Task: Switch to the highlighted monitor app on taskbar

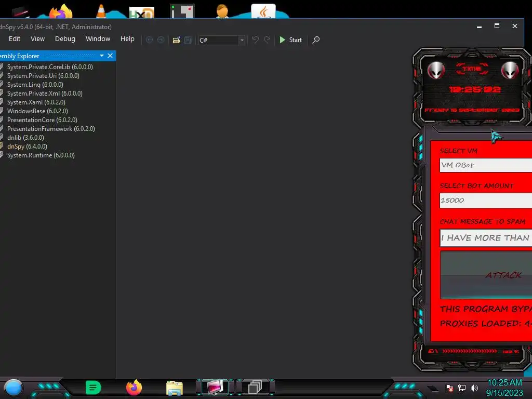Action: click(x=215, y=388)
